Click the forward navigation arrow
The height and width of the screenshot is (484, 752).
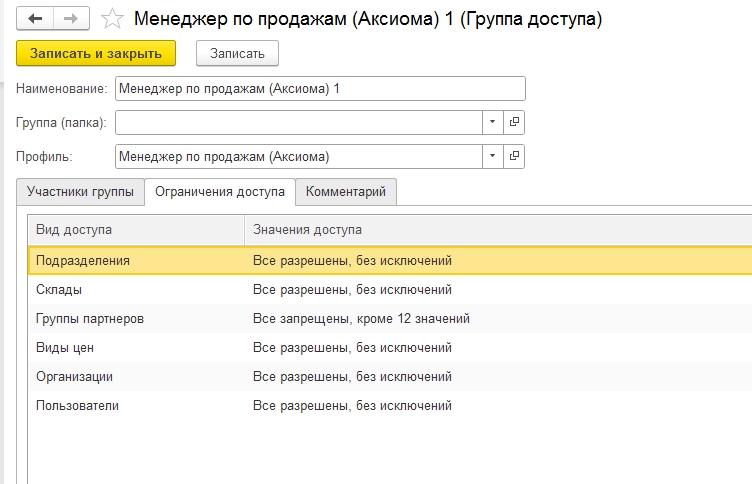click(x=71, y=19)
